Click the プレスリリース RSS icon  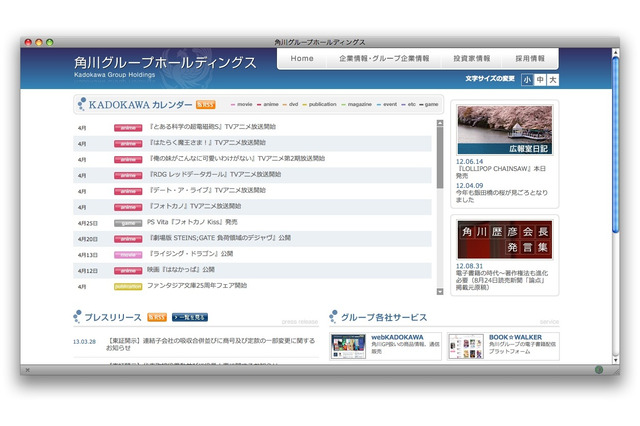pyautogui.click(x=157, y=317)
